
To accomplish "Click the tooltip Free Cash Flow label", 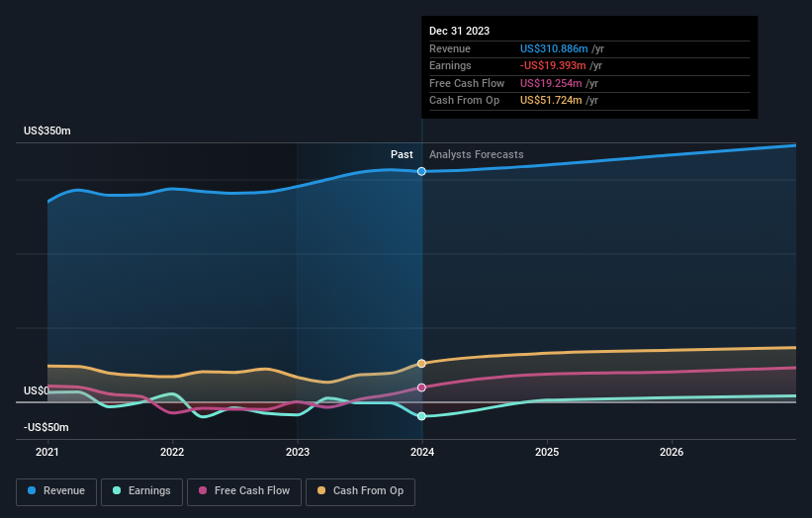I will 467,83.
